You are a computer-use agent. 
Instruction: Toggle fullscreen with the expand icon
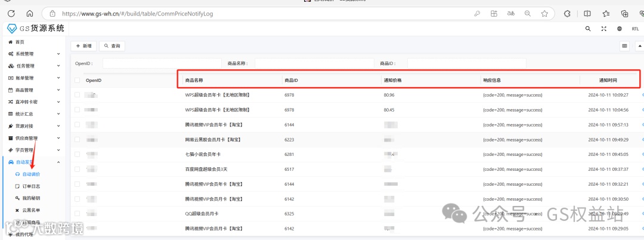coord(603,29)
